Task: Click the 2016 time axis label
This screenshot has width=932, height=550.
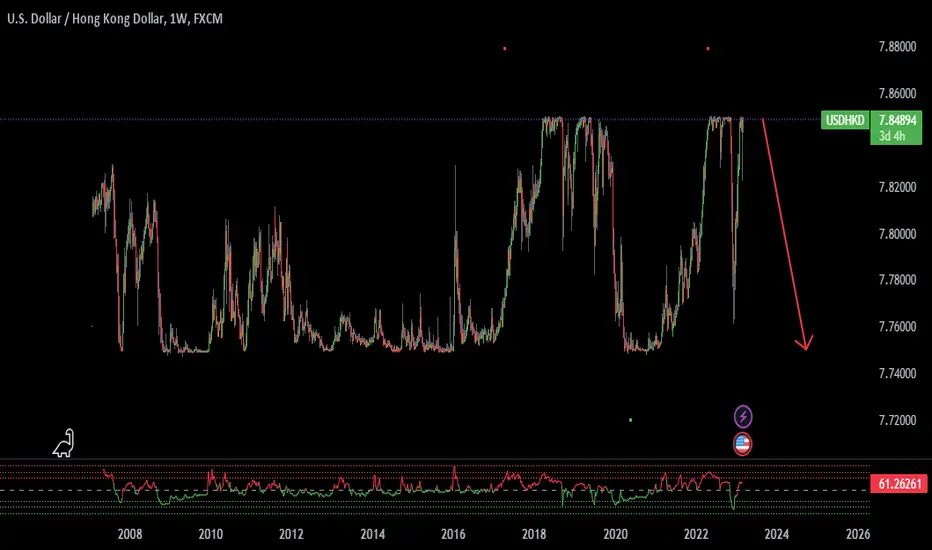Action: tap(453, 534)
